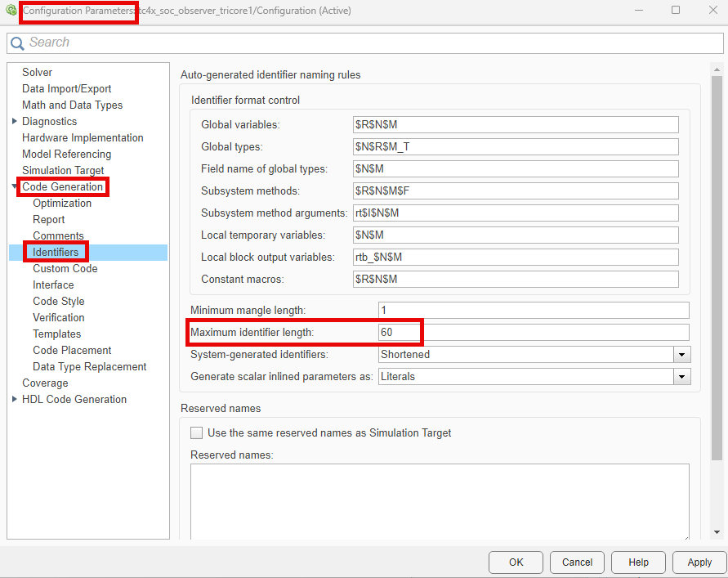Select the Optimization settings page
Viewport: 728px width, 578px height.
[62, 203]
